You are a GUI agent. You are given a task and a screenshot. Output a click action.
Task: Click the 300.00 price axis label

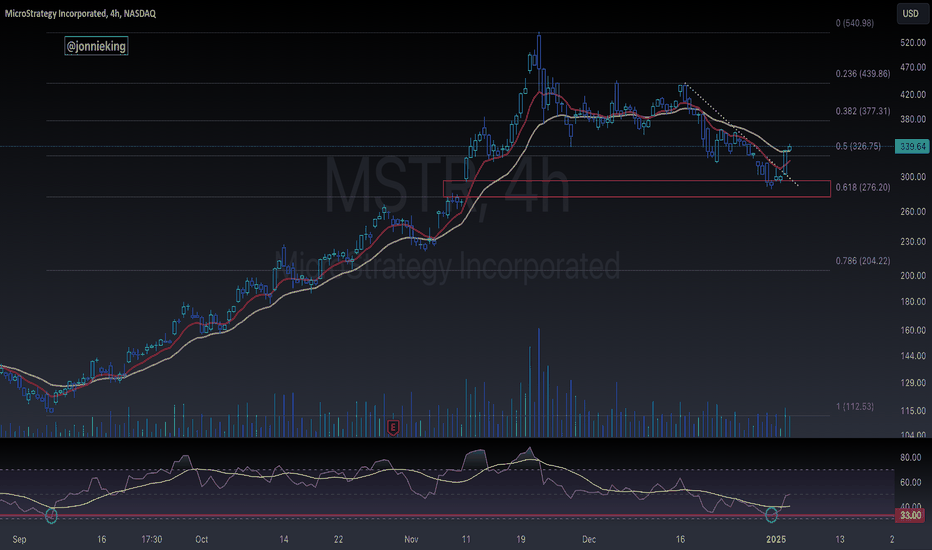913,177
